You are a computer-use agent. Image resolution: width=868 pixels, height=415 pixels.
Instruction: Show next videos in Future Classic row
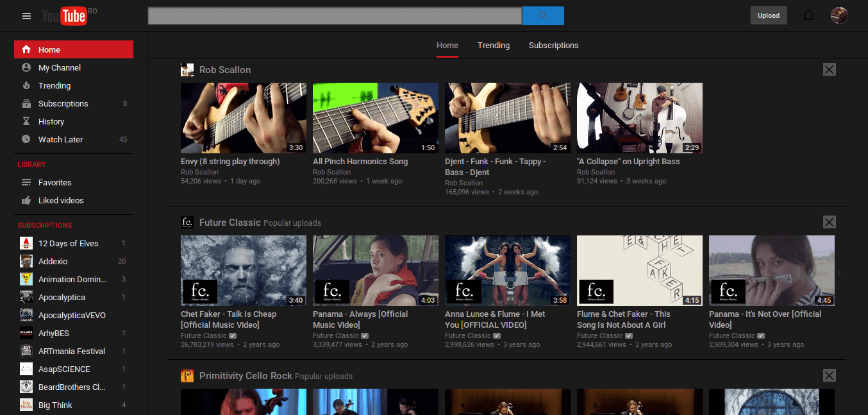[839, 273]
